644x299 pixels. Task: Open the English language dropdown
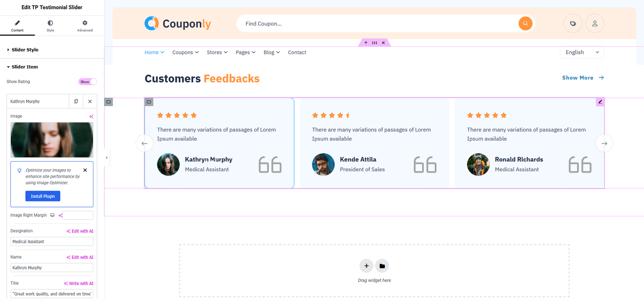pos(582,52)
